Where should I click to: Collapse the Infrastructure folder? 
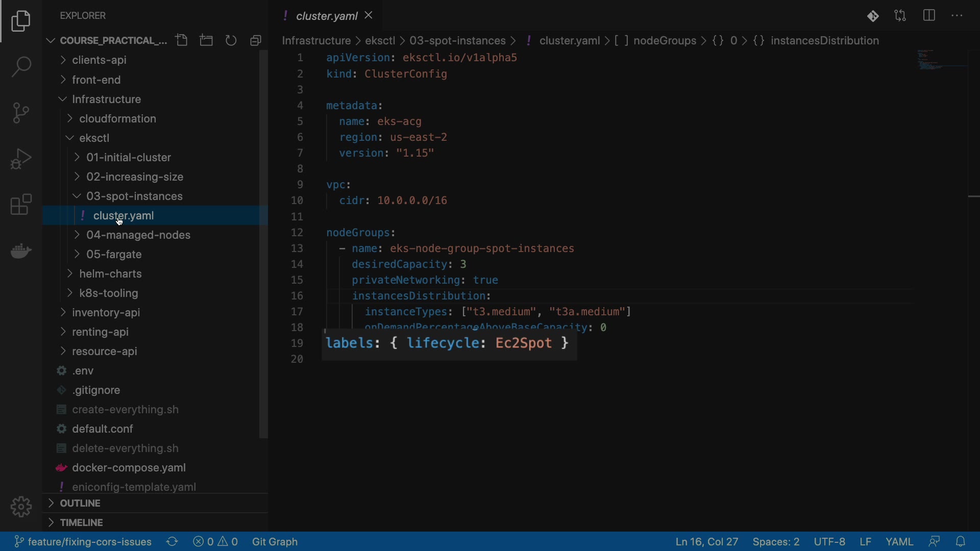point(106,99)
